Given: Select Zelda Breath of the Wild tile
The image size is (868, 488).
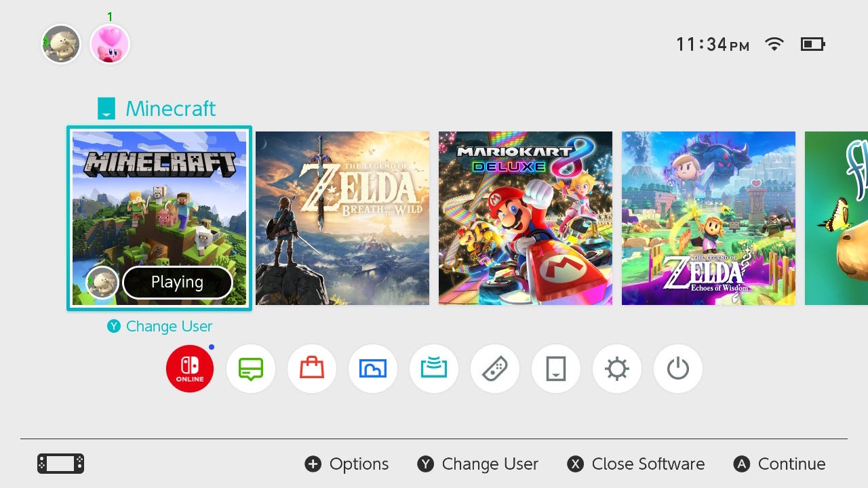Looking at the screenshot, I should (x=342, y=218).
